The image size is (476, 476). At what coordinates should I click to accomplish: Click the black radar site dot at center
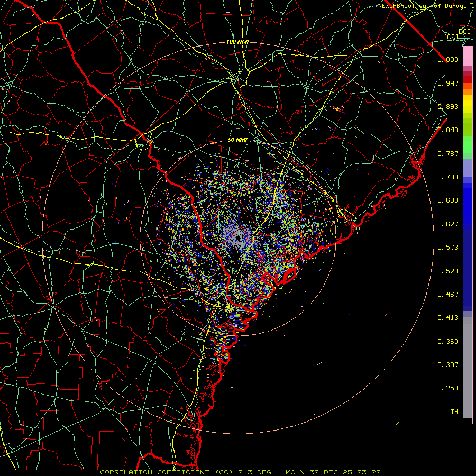pyautogui.click(x=239, y=237)
